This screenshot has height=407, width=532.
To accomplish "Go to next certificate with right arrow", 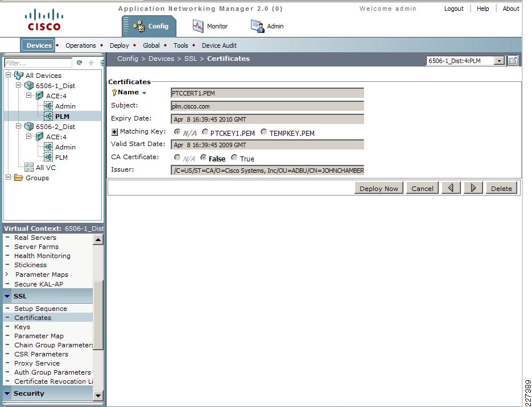I will click(x=473, y=188).
